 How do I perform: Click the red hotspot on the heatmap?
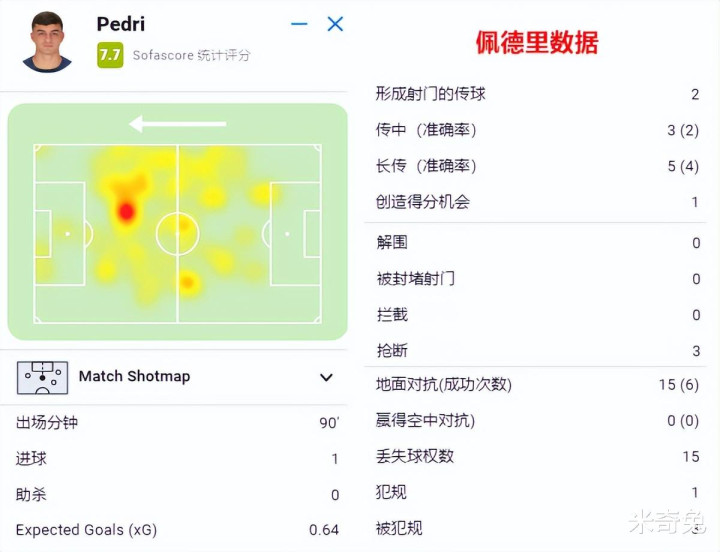point(126,212)
